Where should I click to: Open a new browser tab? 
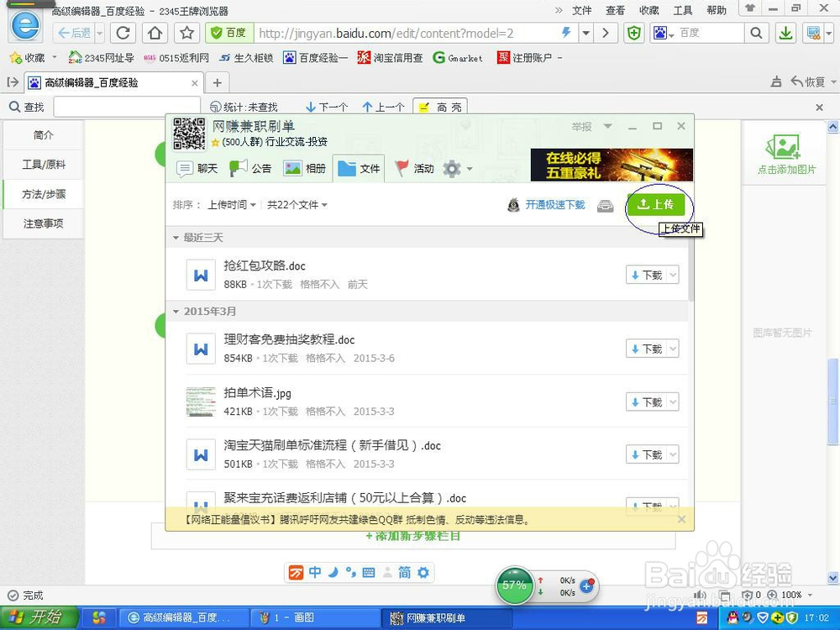pos(217,82)
